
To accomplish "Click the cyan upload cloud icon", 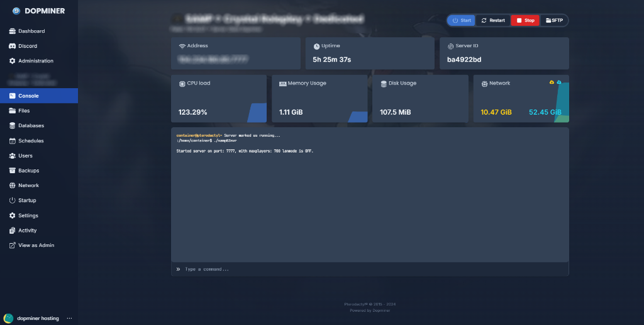I will coord(559,83).
